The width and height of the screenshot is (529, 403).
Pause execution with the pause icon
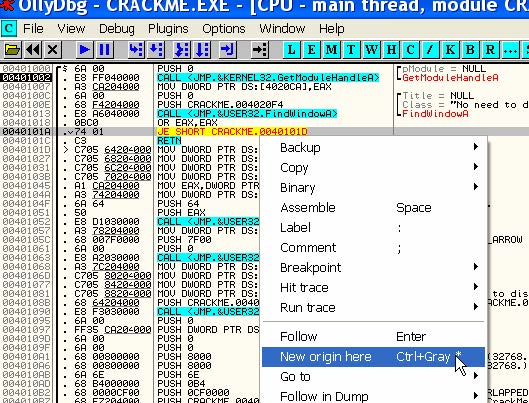click(104, 50)
